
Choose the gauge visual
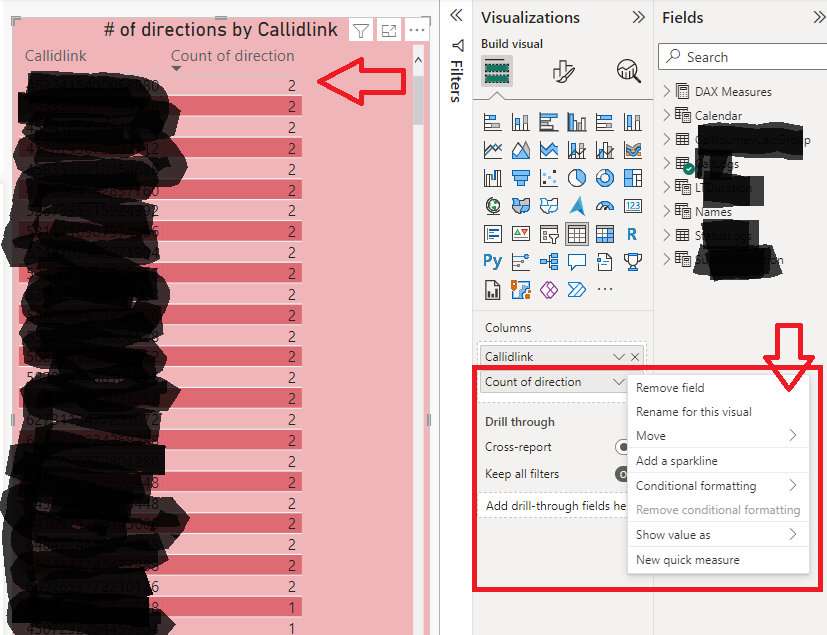(x=605, y=206)
